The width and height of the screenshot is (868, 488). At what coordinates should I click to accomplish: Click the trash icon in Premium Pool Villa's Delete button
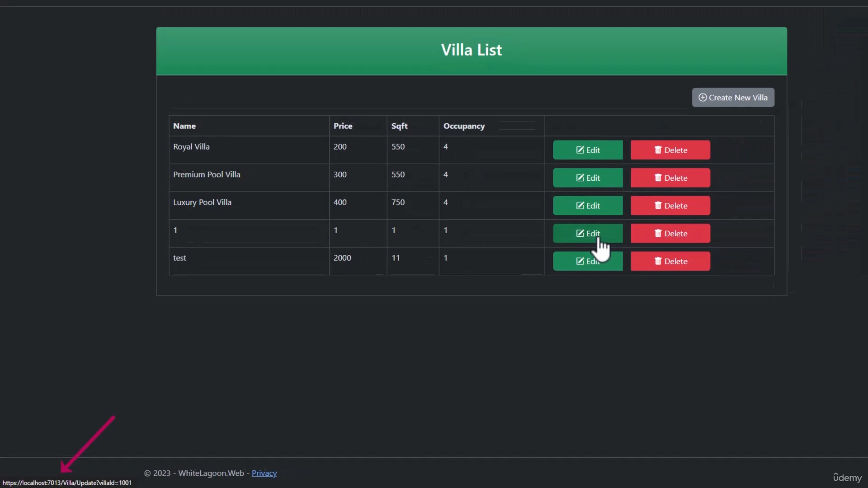pos(658,178)
